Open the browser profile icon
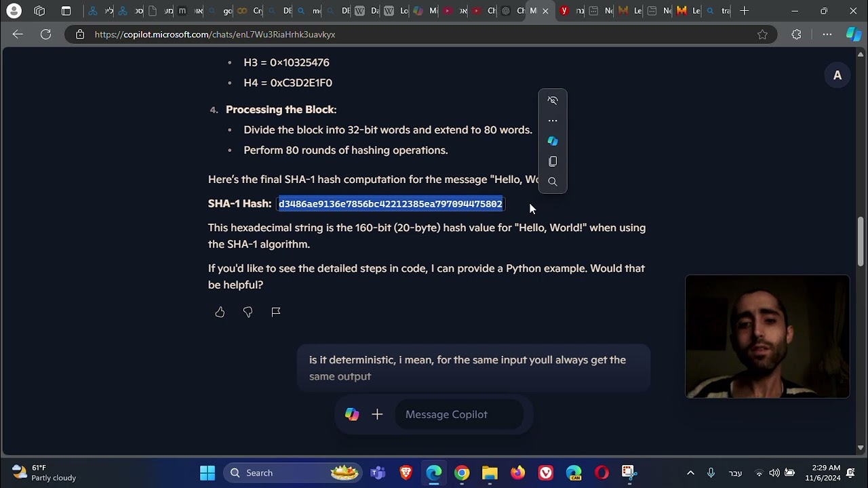Screen dimensions: 868x488 (13, 11)
